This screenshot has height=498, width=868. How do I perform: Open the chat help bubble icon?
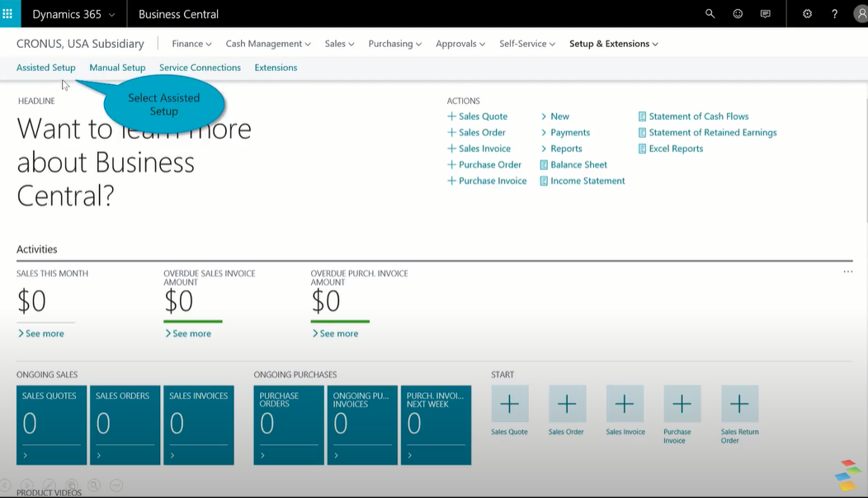pyautogui.click(x=766, y=14)
